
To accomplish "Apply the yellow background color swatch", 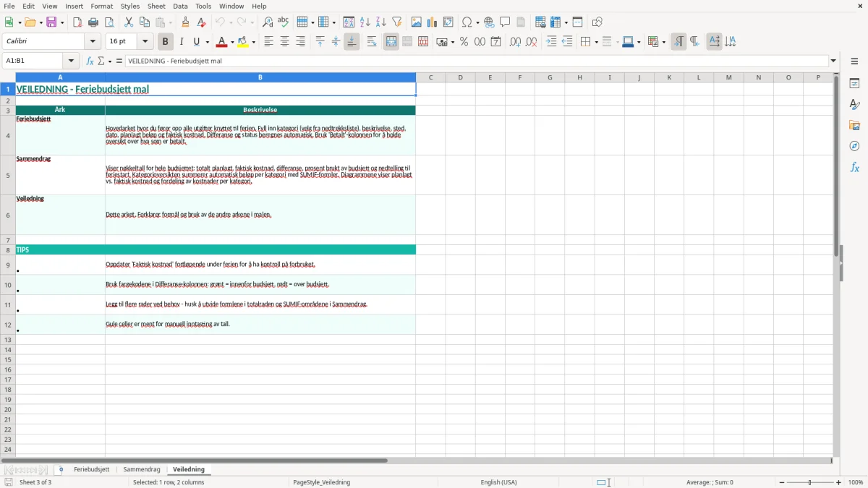I will click(x=243, y=42).
